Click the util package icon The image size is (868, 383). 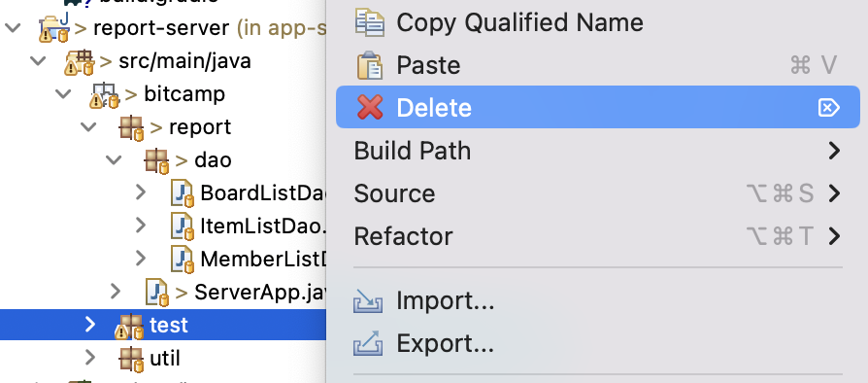point(131,358)
